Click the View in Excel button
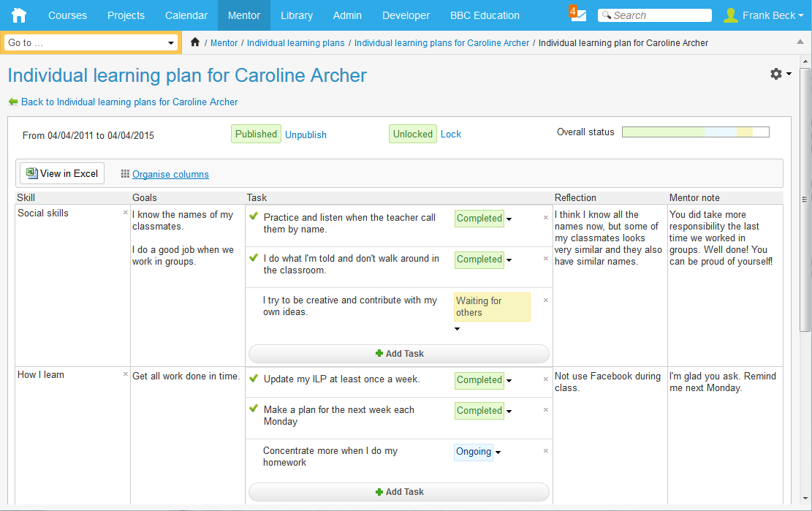This screenshot has height=511, width=812. click(x=62, y=173)
